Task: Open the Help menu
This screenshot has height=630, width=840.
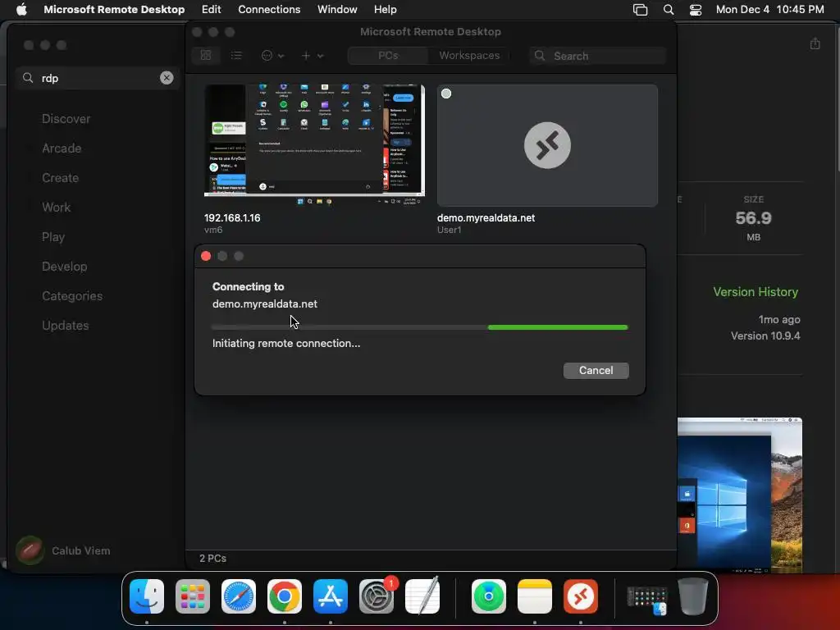Action: click(x=386, y=9)
